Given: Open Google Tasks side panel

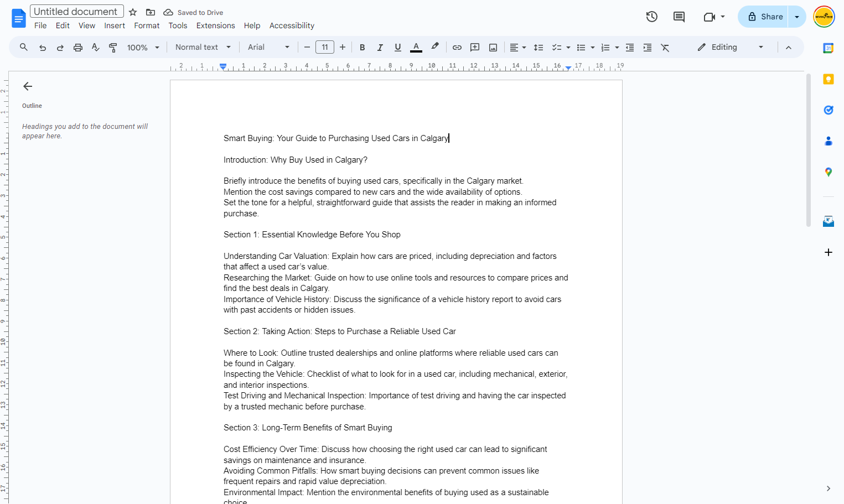Looking at the screenshot, I should (x=829, y=110).
